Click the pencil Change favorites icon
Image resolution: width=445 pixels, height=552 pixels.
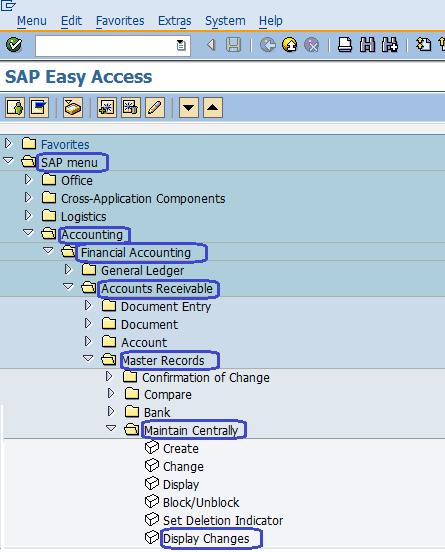[155, 107]
